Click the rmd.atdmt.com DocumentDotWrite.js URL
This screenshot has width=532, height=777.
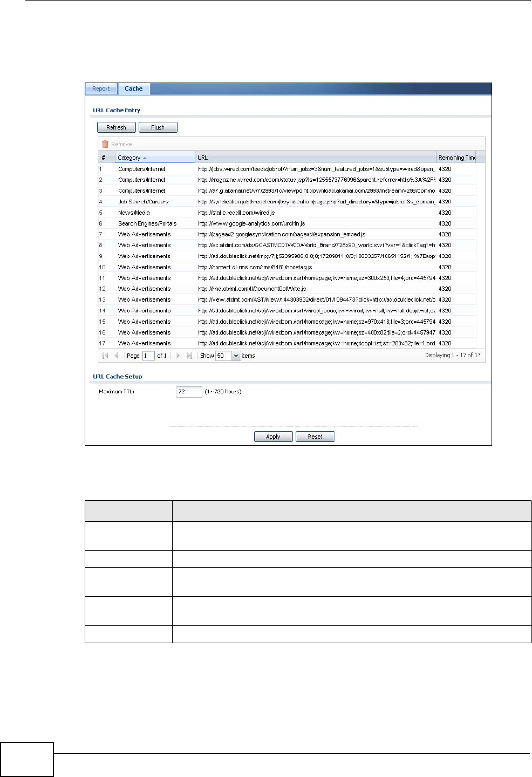(x=252, y=289)
